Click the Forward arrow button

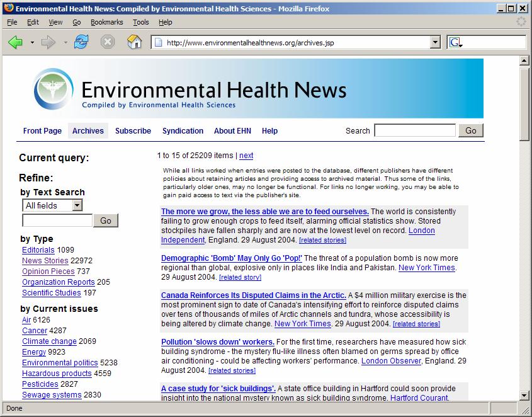[48, 42]
